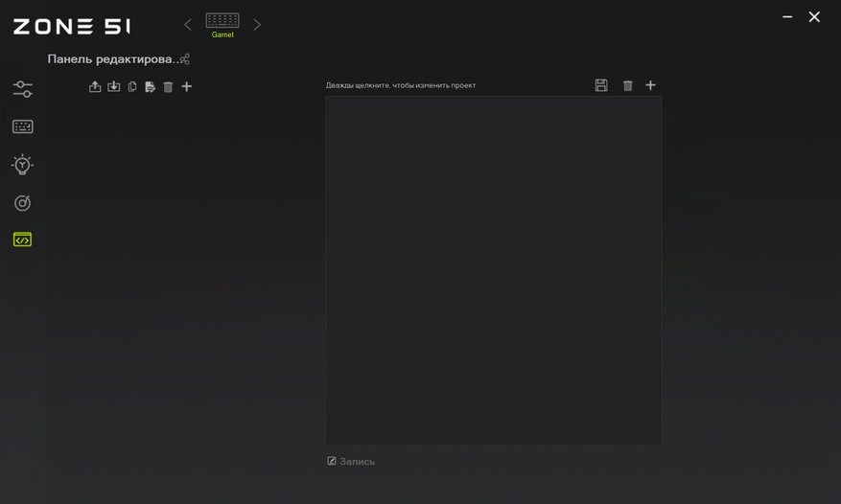Export macro with upload arrow icon
The height and width of the screenshot is (504, 841).
pos(95,87)
